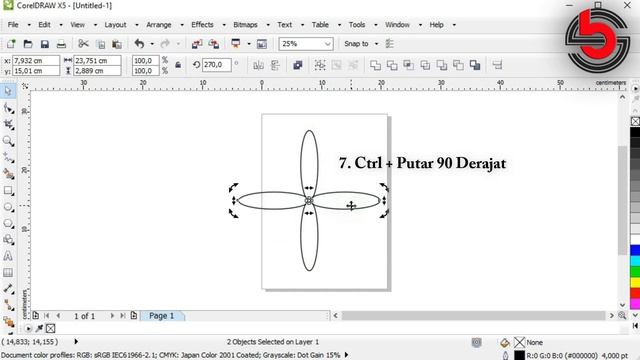Select the Table tool in the toolbox
This screenshot has height=360, width=640.
[8, 272]
